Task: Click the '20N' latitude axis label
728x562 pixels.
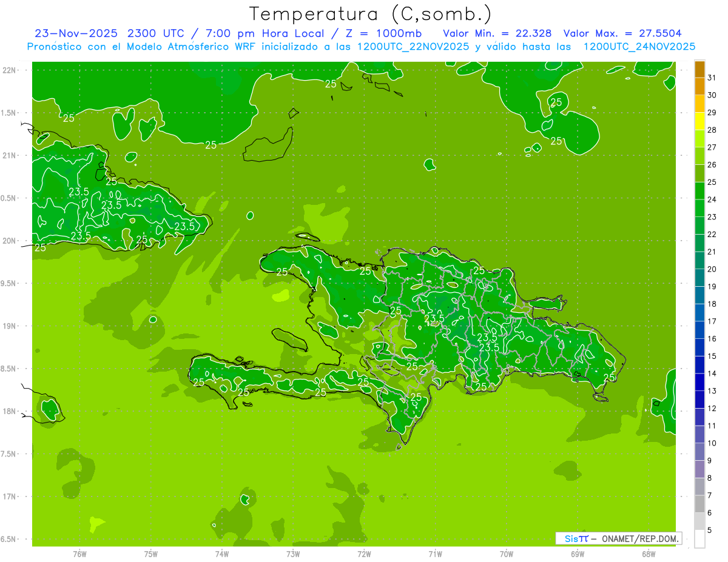Action: click(x=9, y=241)
